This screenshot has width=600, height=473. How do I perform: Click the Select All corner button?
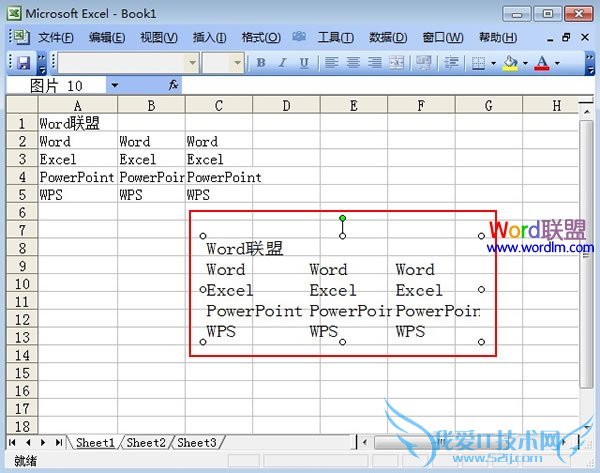(22, 105)
